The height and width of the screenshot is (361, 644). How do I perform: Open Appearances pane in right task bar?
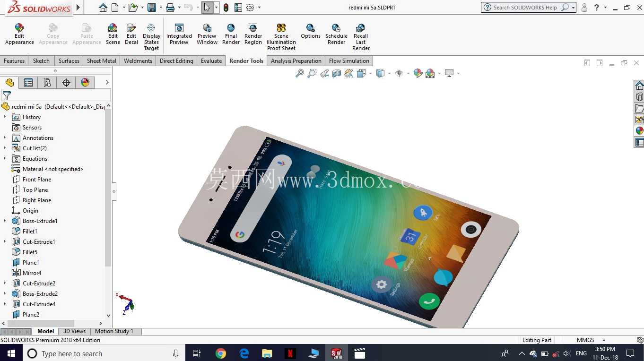pos(639,131)
